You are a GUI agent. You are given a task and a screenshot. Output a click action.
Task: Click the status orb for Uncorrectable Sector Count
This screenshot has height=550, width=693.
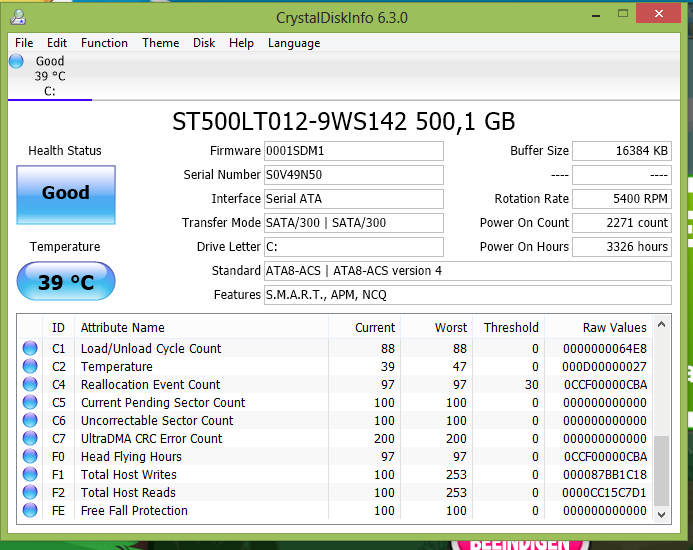click(30, 420)
